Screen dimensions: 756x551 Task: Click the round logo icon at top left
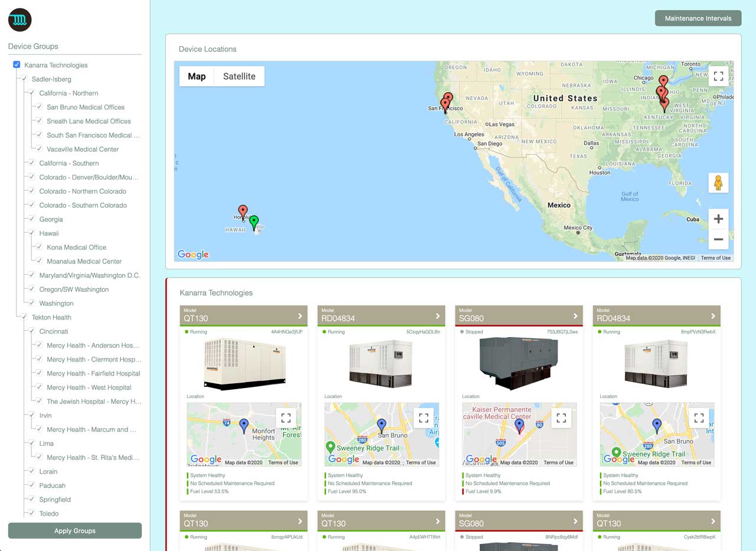[19, 20]
